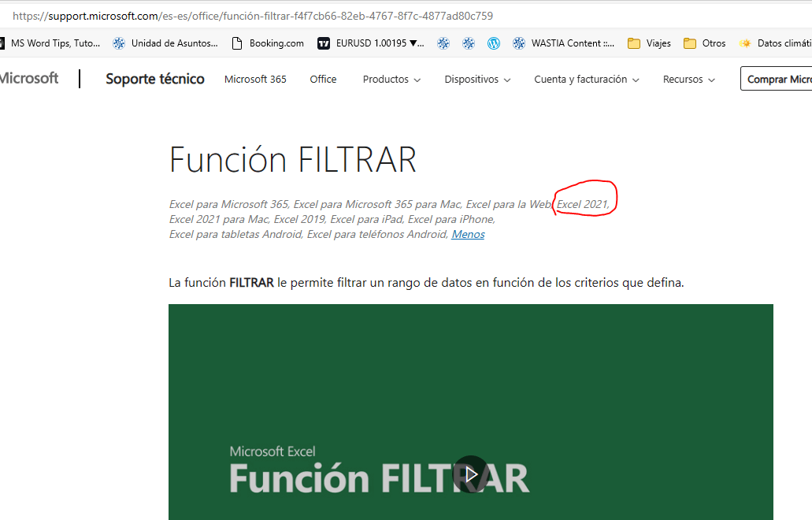
Task: Click 'Excel para tabletas Android' text
Action: [x=235, y=235]
